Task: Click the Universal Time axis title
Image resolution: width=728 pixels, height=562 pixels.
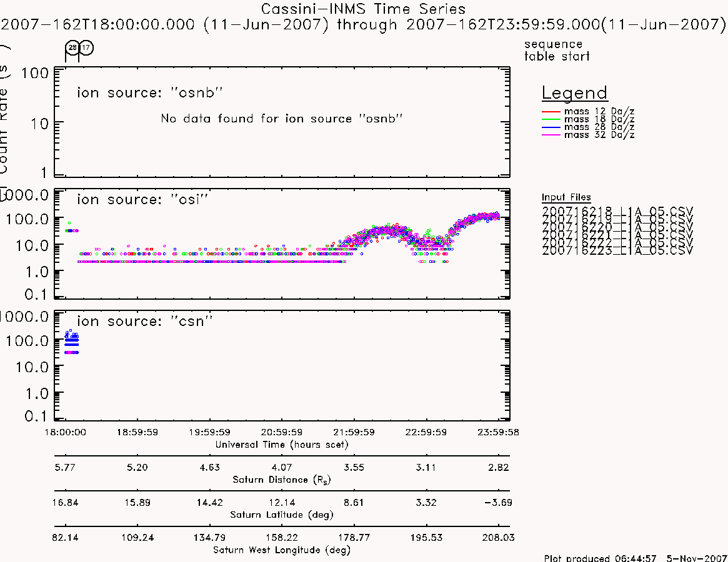Action: [281, 445]
